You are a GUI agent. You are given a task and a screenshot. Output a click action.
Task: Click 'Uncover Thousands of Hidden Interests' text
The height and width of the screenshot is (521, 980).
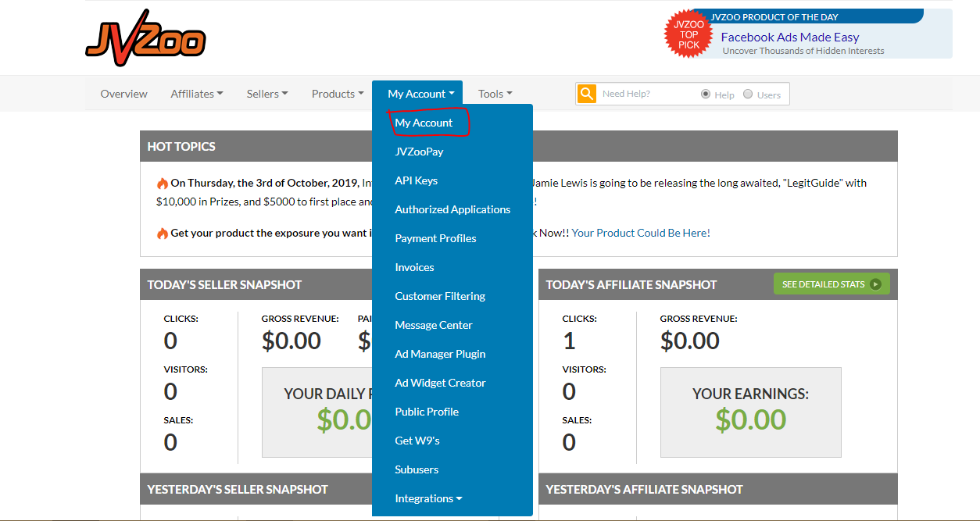pyautogui.click(x=803, y=51)
